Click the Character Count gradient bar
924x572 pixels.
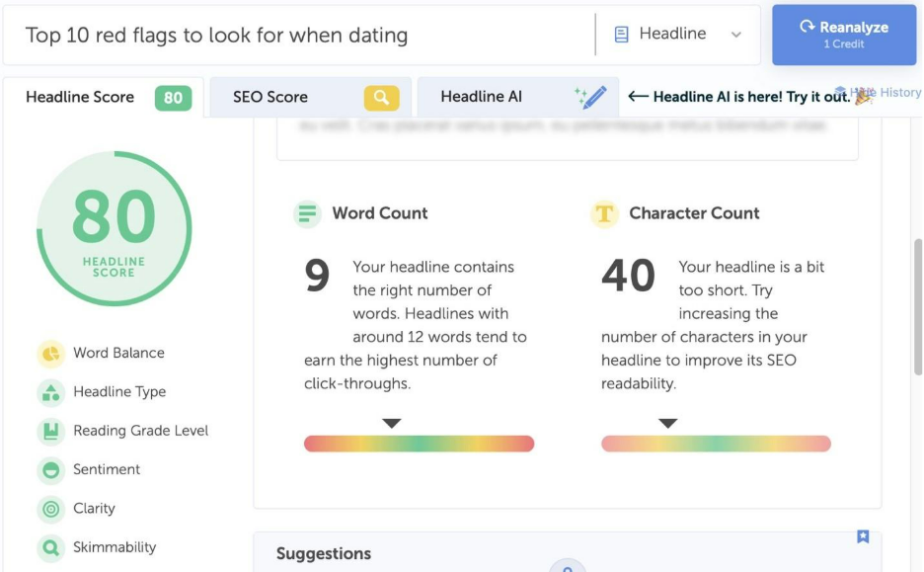716,444
